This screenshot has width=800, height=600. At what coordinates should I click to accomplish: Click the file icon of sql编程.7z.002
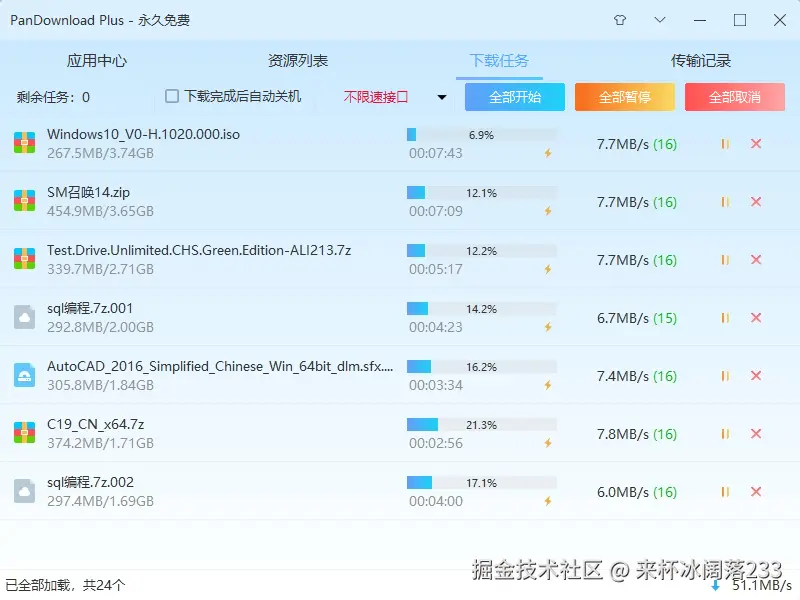pos(24,491)
